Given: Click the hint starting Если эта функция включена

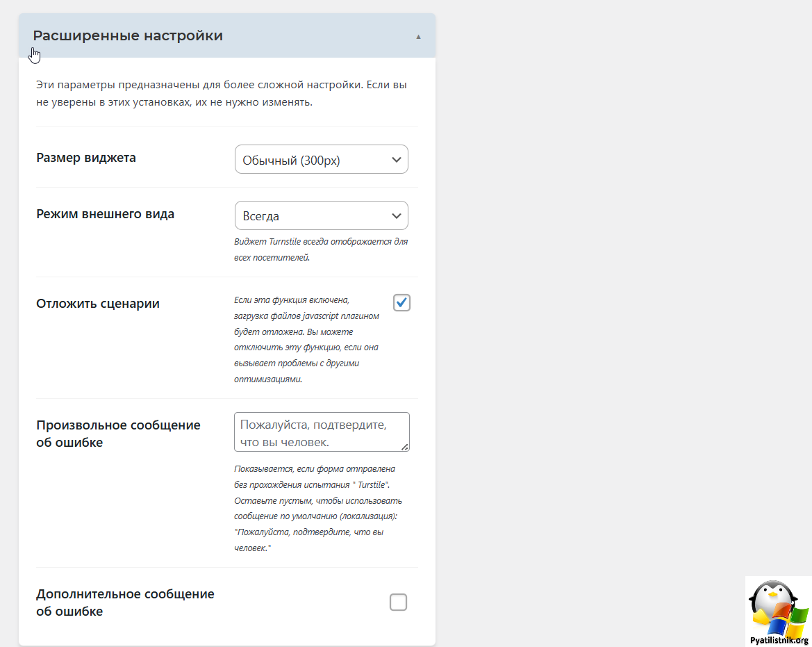Looking at the screenshot, I should coord(306,339).
